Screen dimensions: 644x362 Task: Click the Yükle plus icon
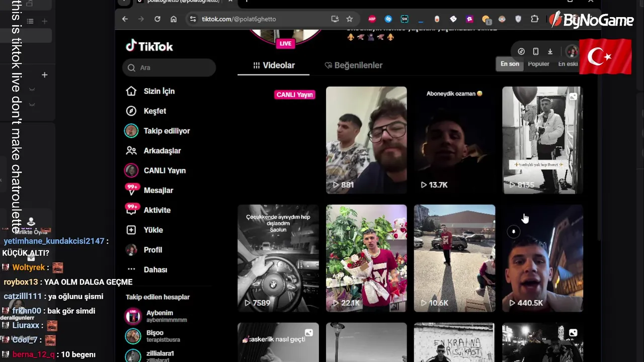[x=131, y=230]
